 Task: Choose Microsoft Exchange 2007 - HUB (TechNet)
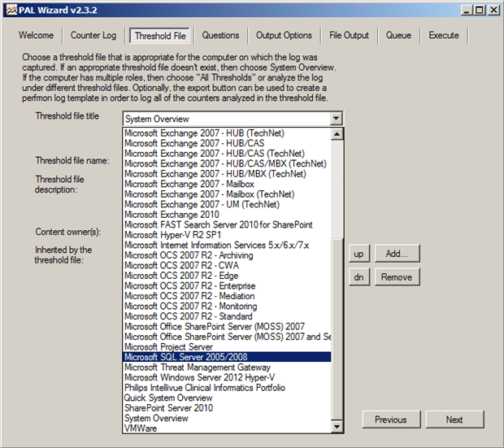[227, 133]
